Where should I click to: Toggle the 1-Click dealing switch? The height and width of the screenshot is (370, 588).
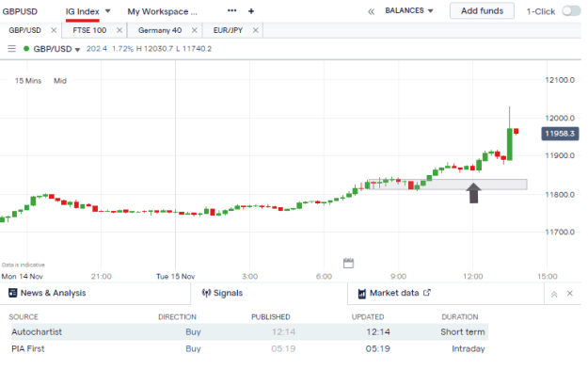571,11
